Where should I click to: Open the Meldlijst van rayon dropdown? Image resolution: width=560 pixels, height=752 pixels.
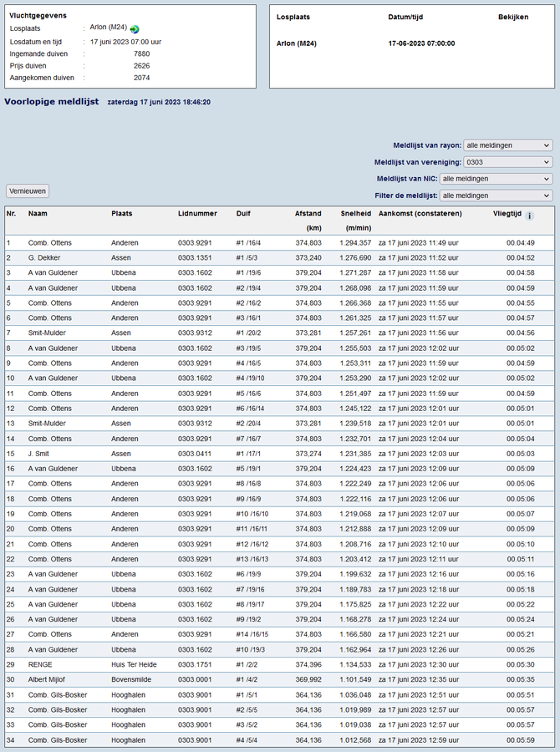508,145
